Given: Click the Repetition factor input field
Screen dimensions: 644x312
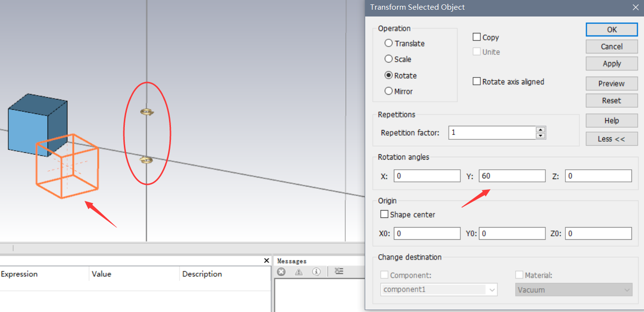Looking at the screenshot, I should (492, 132).
